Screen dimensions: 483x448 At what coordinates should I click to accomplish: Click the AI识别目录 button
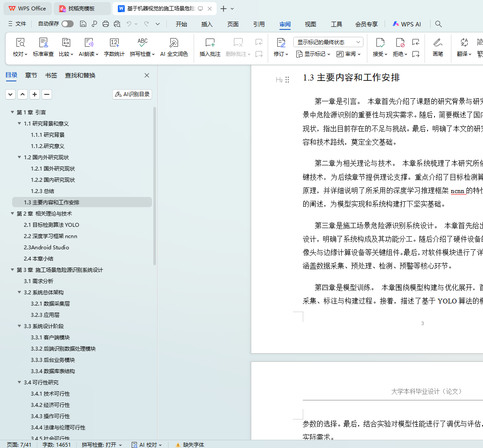tap(132, 94)
